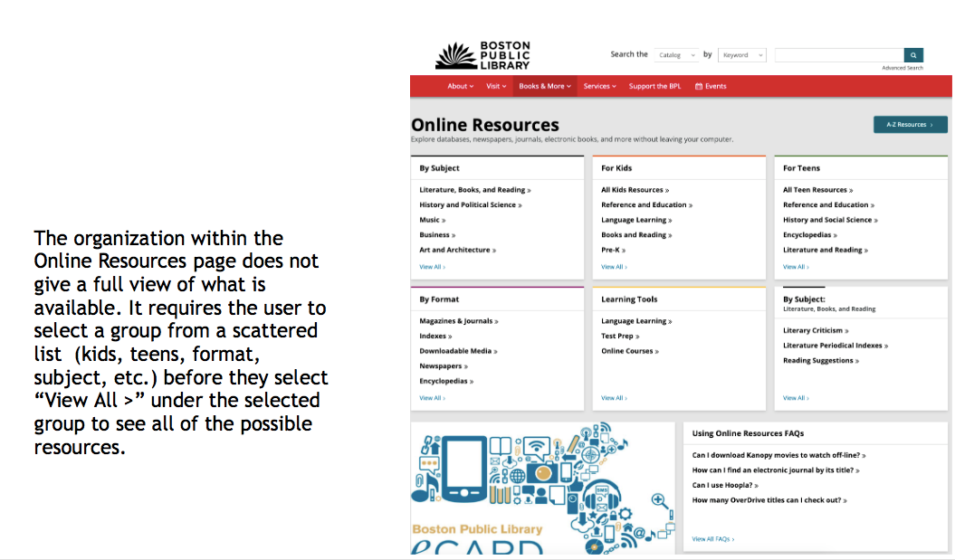Open History and Social Science for teens

coord(830,220)
